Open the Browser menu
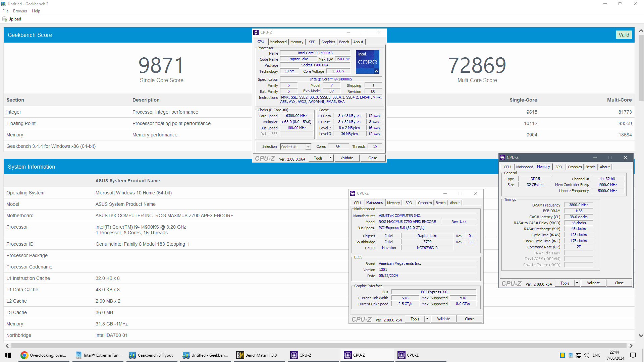This screenshot has height=362, width=644. point(20,11)
